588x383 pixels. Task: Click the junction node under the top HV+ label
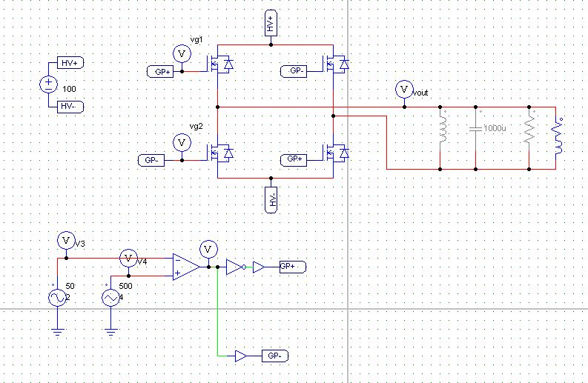coord(271,45)
